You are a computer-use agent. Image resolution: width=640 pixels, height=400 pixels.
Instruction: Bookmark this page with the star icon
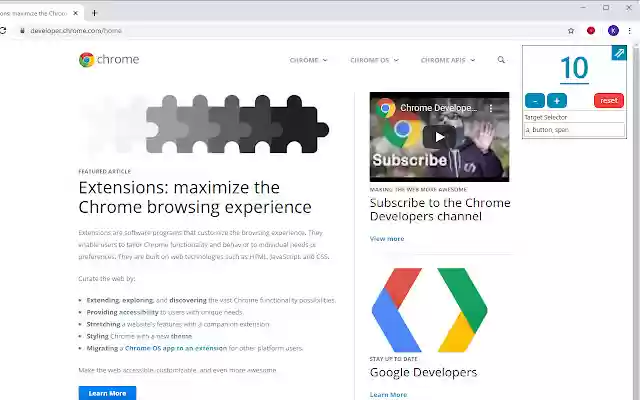point(571,31)
